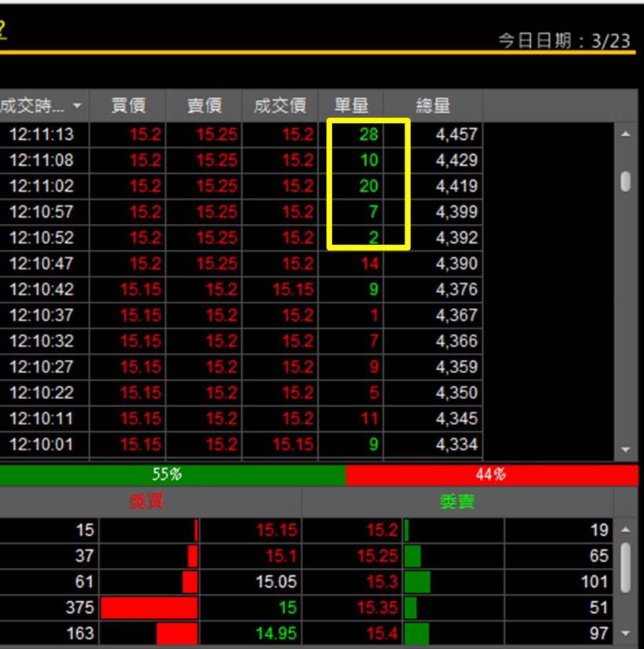
Task: Select the 12:10:57 trade row time
Action: [42, 211]
